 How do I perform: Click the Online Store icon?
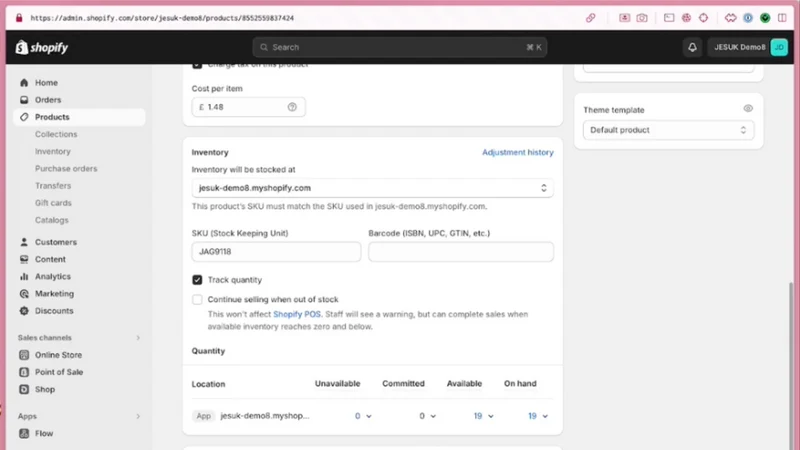(x=24, y=355)
